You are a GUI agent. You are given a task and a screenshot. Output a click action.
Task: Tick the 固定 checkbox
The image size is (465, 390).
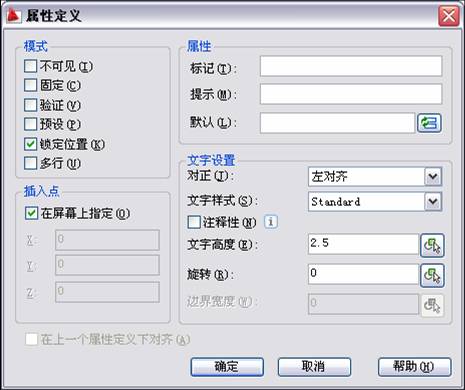pos(30,85)
